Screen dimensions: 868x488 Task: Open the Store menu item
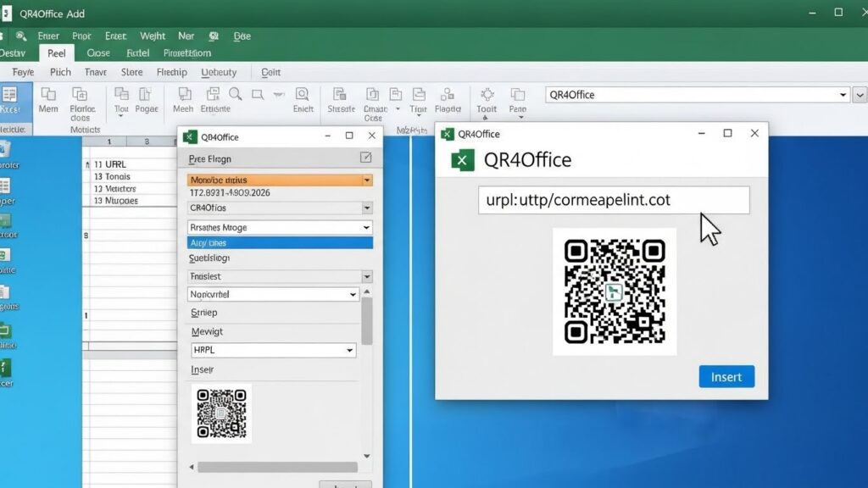pos(131,73)
